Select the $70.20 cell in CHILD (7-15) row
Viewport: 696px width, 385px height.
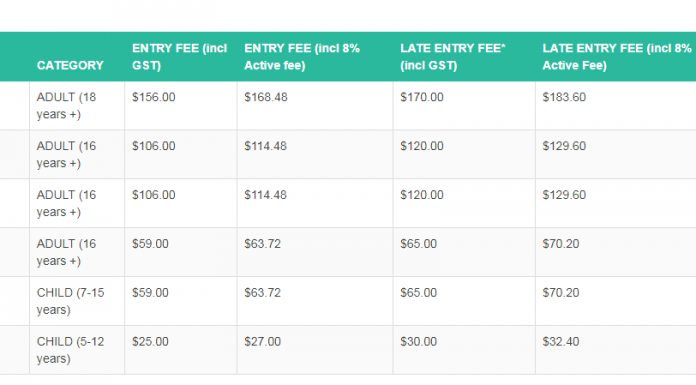pos(616,301)
